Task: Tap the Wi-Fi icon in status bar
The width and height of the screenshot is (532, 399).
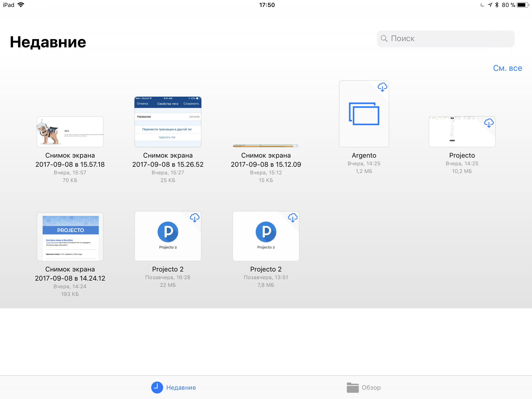Action: (x=21, y=5)
